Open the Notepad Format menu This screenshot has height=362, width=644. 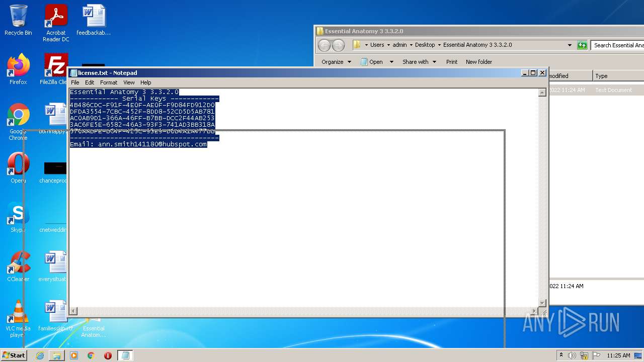click(x=109, y=82)
